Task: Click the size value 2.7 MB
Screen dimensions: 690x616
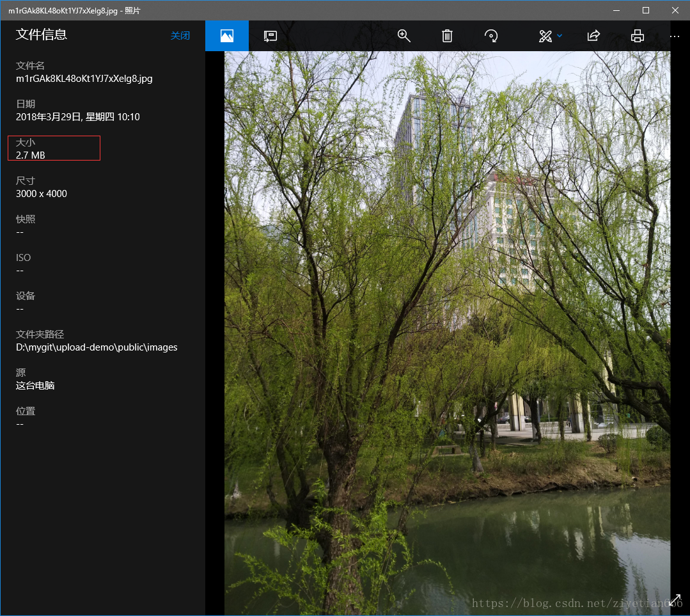Action: click(30, 155)
